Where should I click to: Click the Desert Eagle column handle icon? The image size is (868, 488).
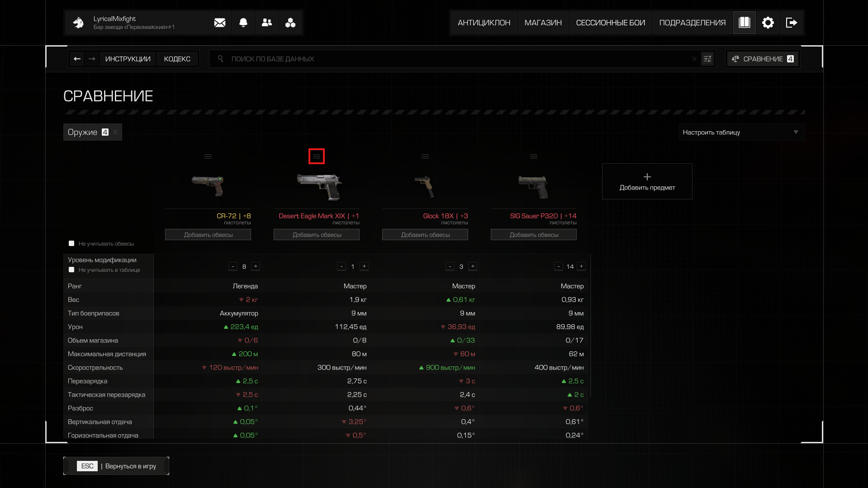[317, 156]
